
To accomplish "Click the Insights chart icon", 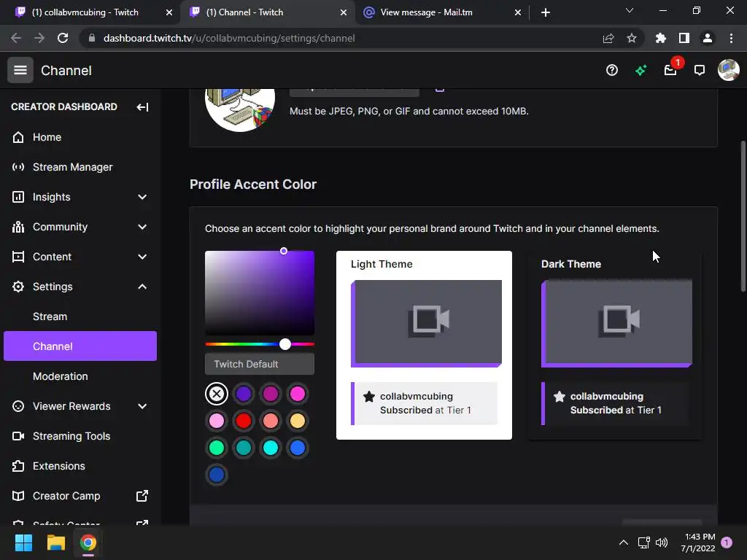I will pyautogui.click(x=18, y=197).
